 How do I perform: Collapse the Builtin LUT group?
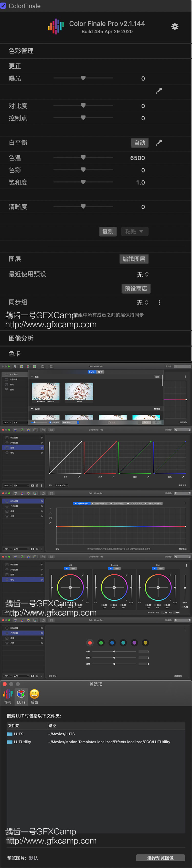click(32, 409)
